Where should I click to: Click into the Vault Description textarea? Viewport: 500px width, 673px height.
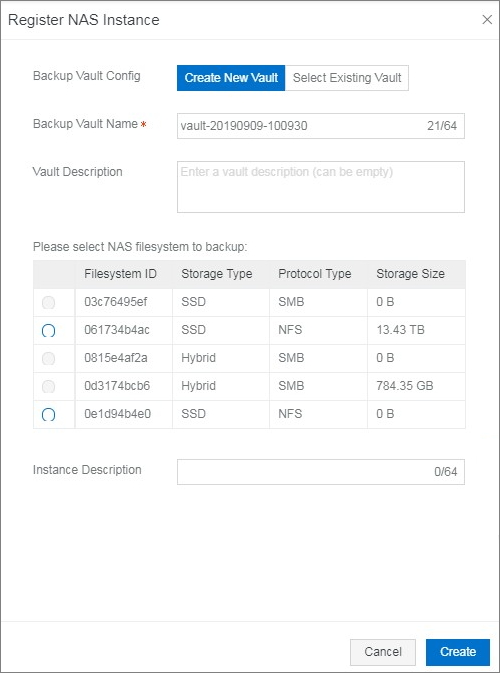(x=321, y=187)
